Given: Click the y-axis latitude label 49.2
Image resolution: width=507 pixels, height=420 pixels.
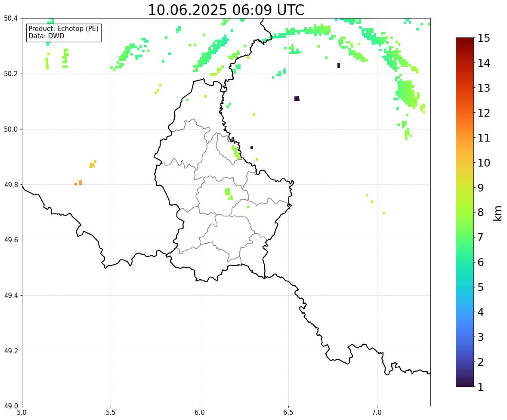Looking at the screenshot, I should pyautogui.click(x=11, y=351).
